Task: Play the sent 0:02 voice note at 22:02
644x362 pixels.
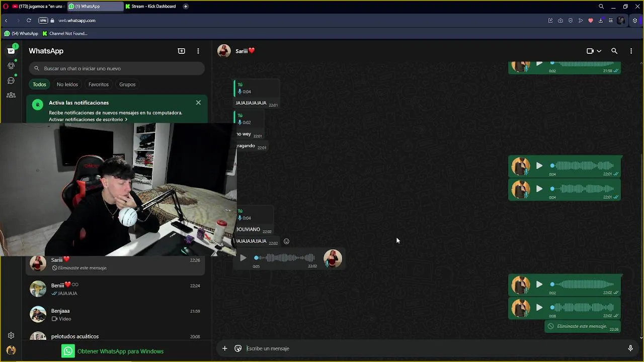Action: (x=539, y=284)
